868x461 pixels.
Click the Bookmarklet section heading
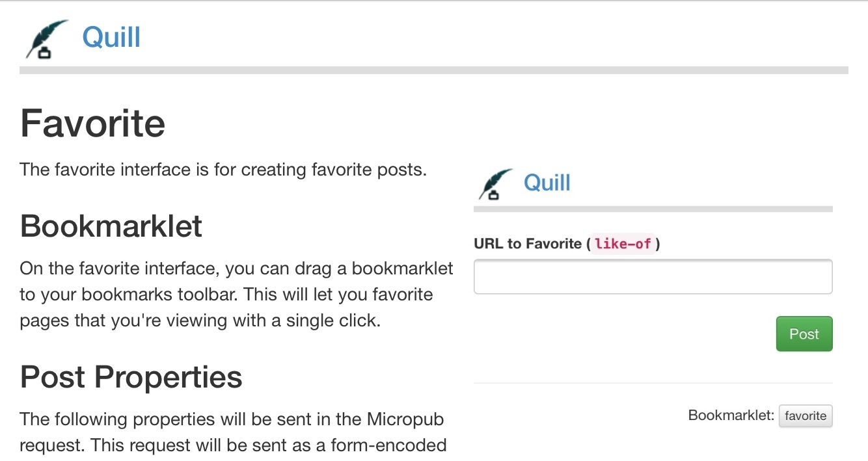[x=111, y=226]
